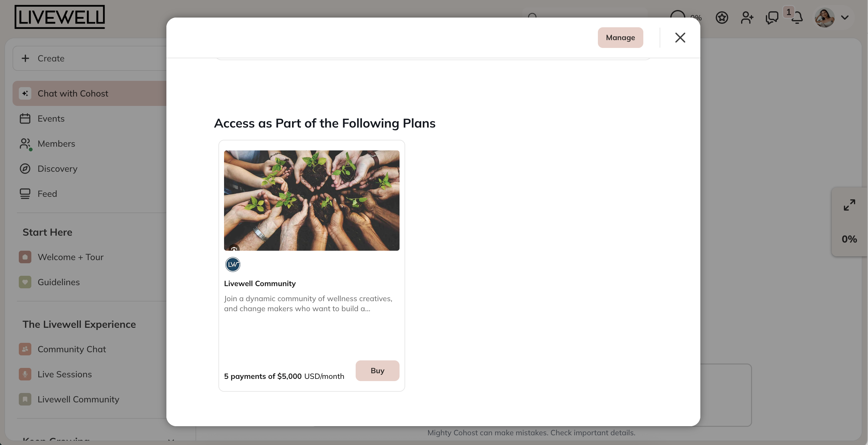Screen dimensions: 868x445
Task: Open Discovery compass icon in sidebar
Action: tap(25, 169)
